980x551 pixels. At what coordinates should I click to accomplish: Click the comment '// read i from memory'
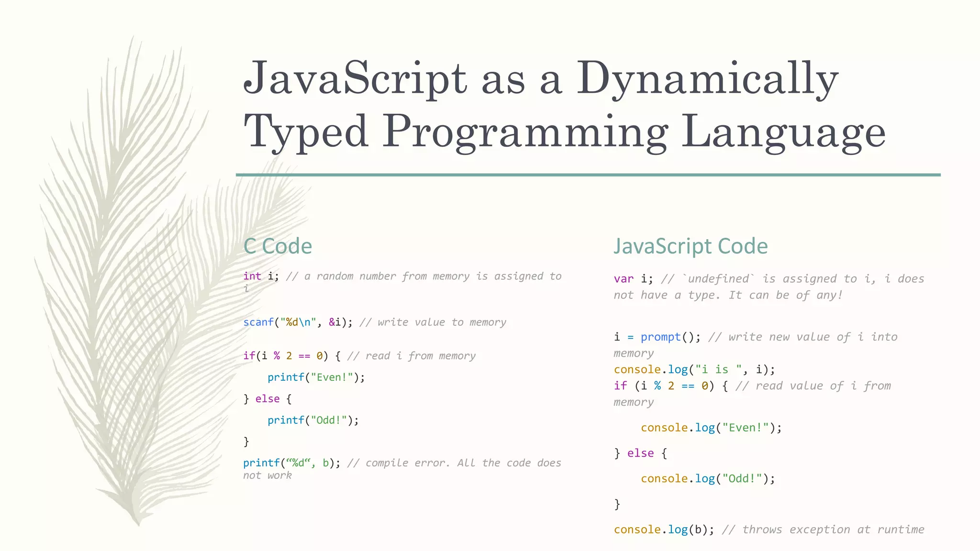[x=412, y=356]
